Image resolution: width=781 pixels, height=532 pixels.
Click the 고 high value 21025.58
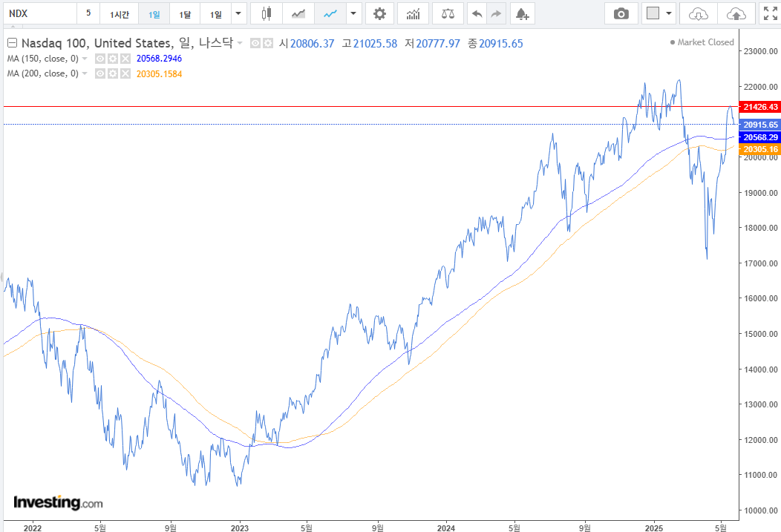375,44
